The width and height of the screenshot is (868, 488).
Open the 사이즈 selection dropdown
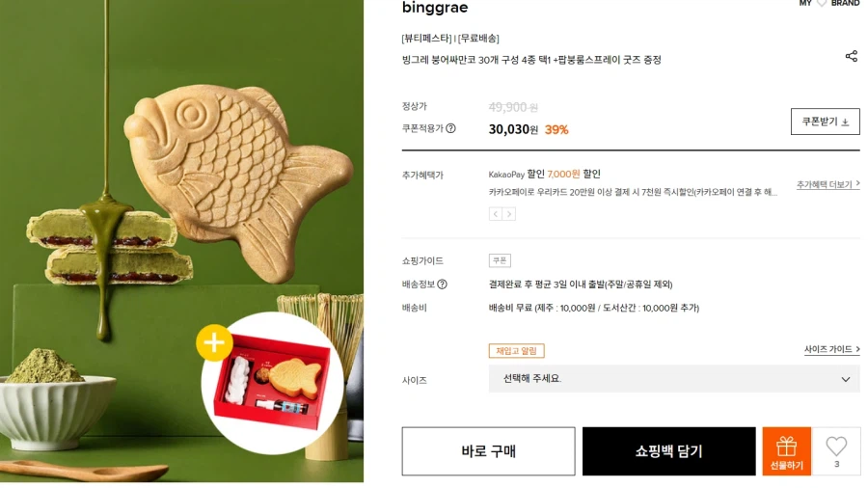coord(674,379)
